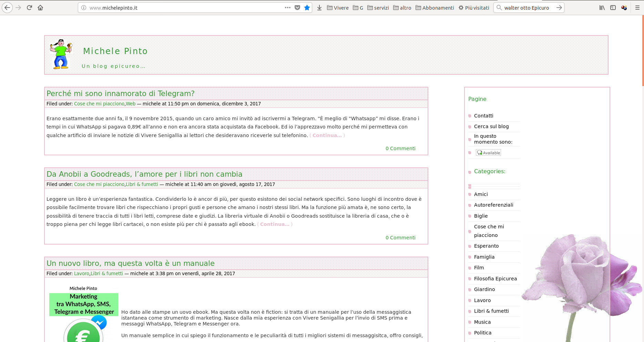Open 0 Commenti of the Goodreads post
Screen dimensions: 644x342
(x=400, y=238)
